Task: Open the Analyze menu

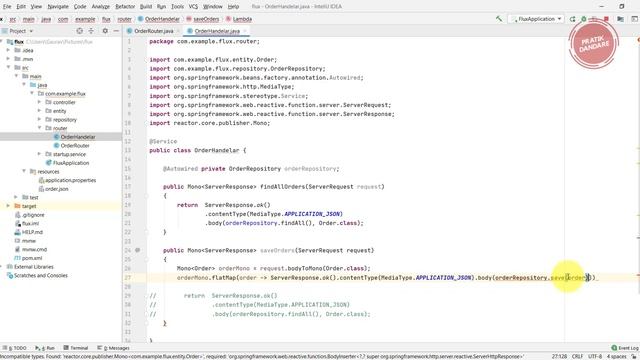Action: pyautogui.click(x=100, y=7)
